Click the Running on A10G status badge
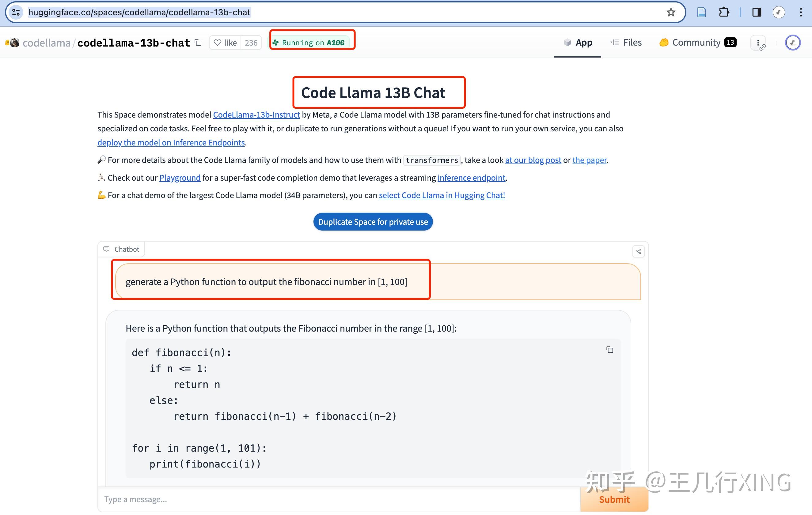This screenshot has height=515, width=812. pyautogui.click(x=312, y=42)
